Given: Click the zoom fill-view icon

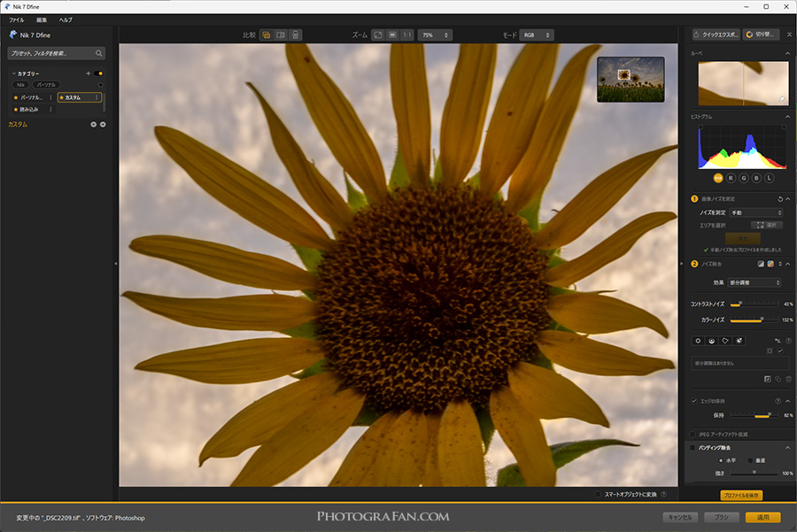Looking at the screenshot, I should [392, 35].
